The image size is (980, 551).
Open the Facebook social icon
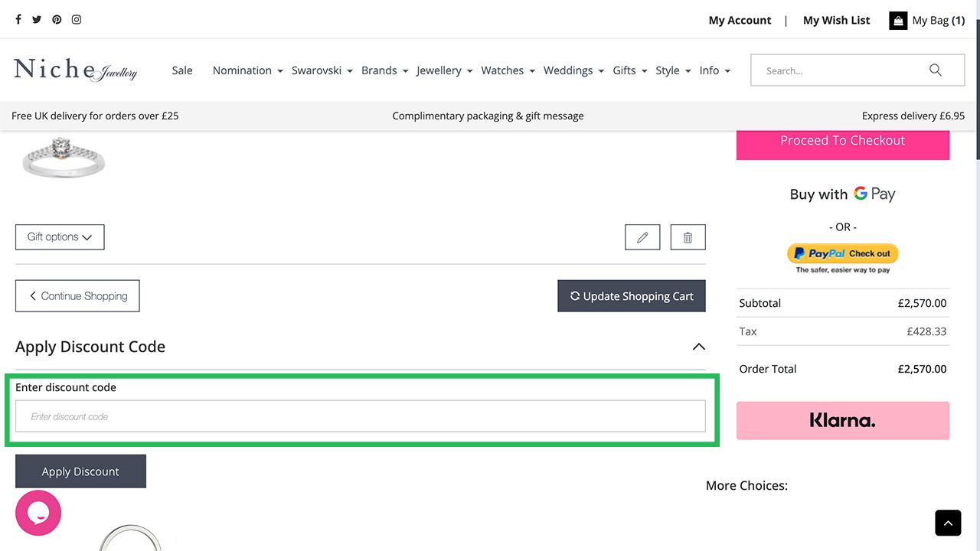18,20
